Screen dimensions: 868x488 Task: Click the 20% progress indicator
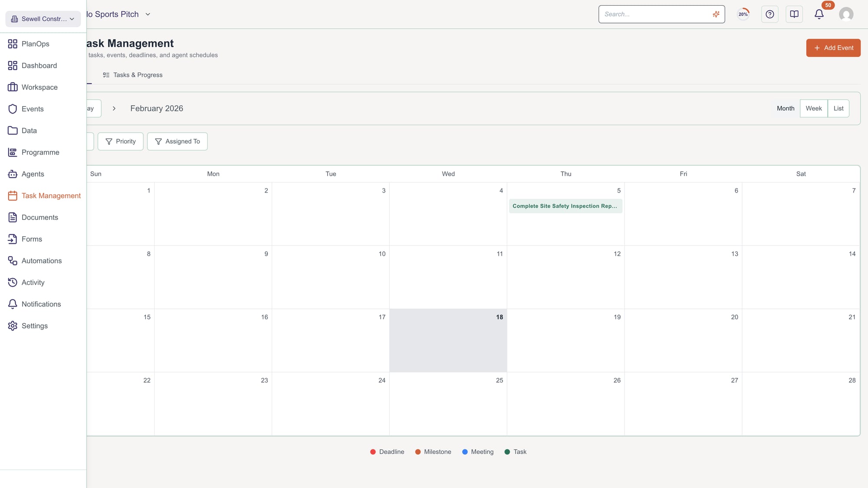[x=743, y=14]
